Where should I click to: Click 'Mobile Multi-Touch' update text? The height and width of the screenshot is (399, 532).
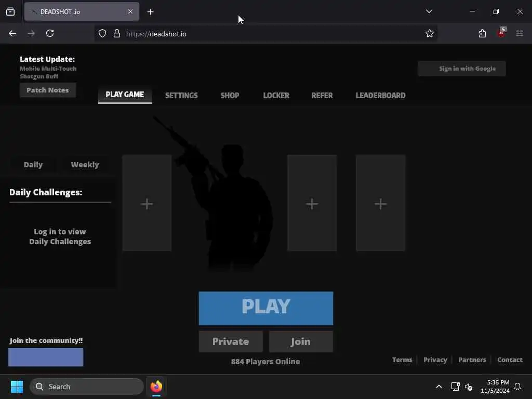pyautogui.click(x=48, y=68)
